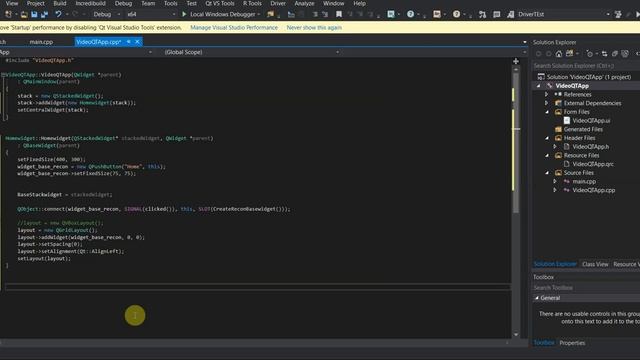Click the Search Solution Explorer field
The image size is (640, 360).
pyautogui.click(x=586, y=66)
